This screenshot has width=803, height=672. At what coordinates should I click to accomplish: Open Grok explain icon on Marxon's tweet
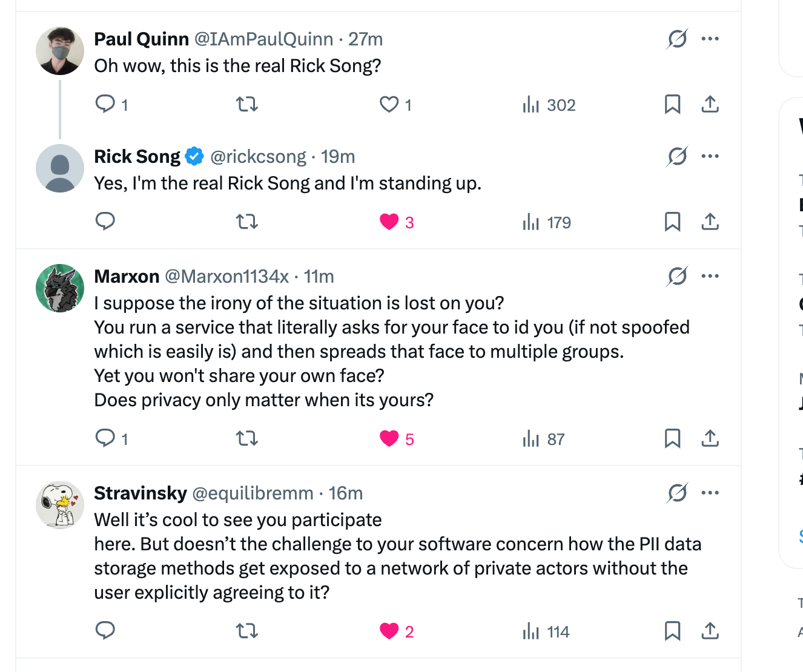(677, 277)
